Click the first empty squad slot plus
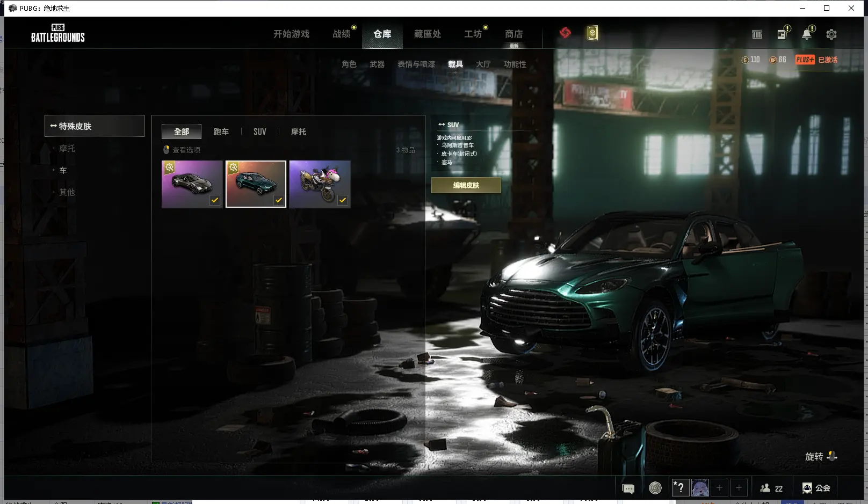Screen dimensions: 868x504 [719, 488]
